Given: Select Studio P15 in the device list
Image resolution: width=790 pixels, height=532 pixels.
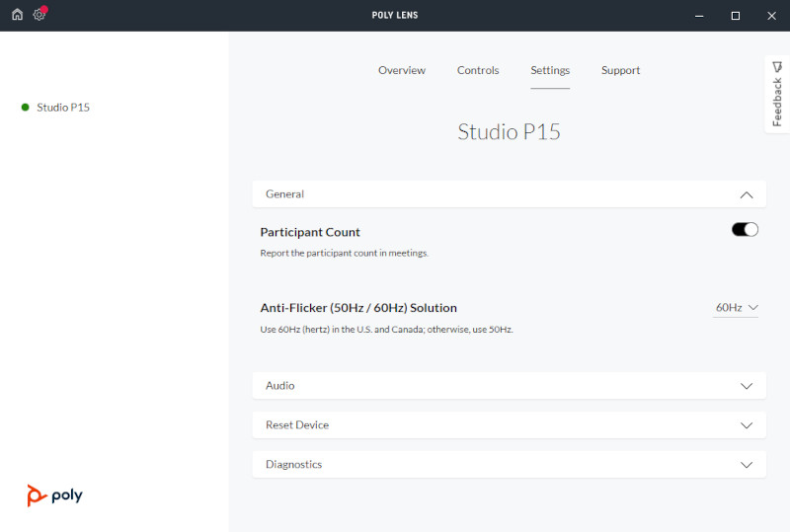Looking at the screenshot, I should coord(63,108).
